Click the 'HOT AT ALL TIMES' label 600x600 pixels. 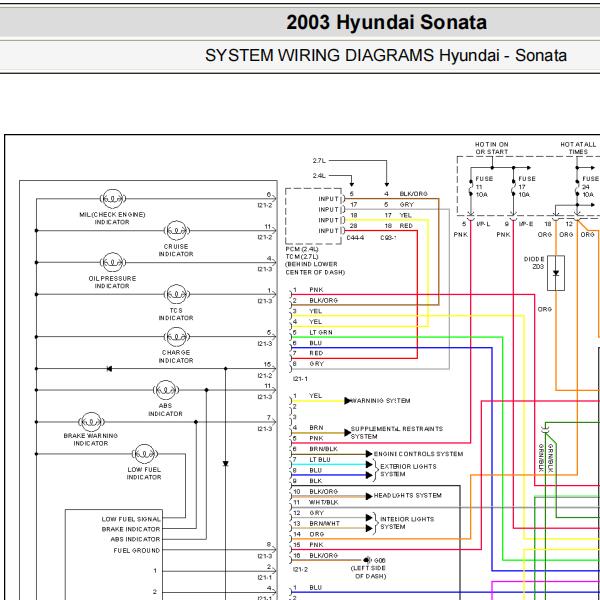(578, 148)
